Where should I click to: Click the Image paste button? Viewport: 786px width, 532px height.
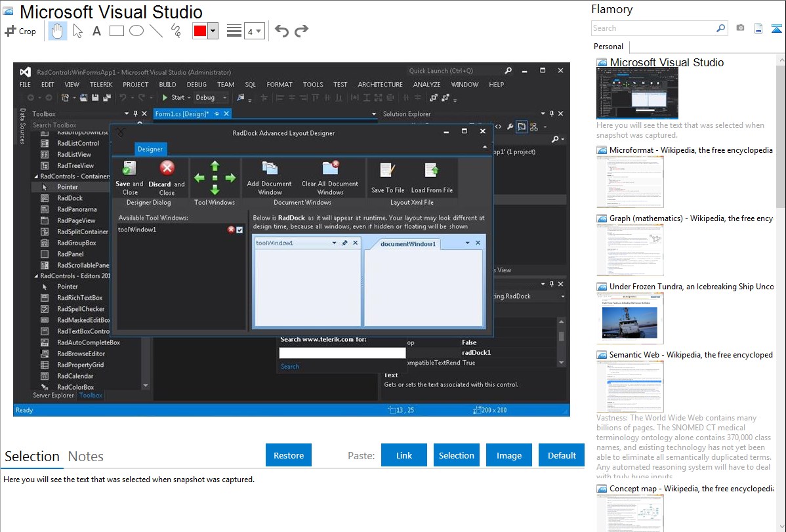[508, 455]
